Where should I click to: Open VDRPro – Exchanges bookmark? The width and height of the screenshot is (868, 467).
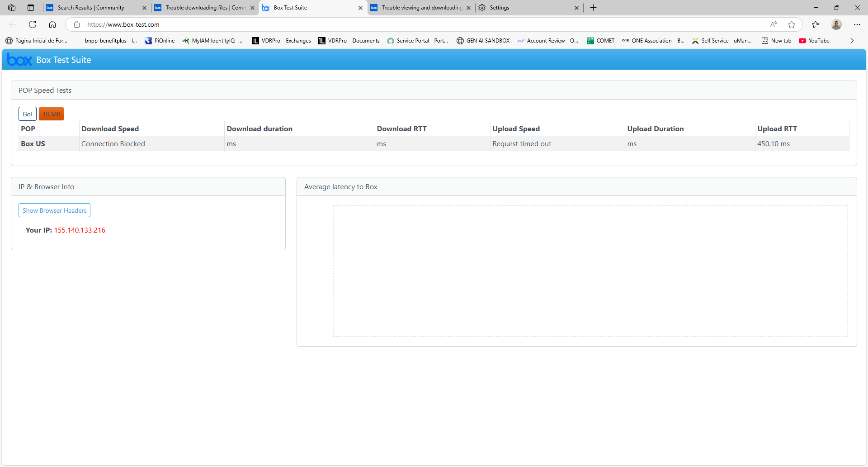[281, 41]
